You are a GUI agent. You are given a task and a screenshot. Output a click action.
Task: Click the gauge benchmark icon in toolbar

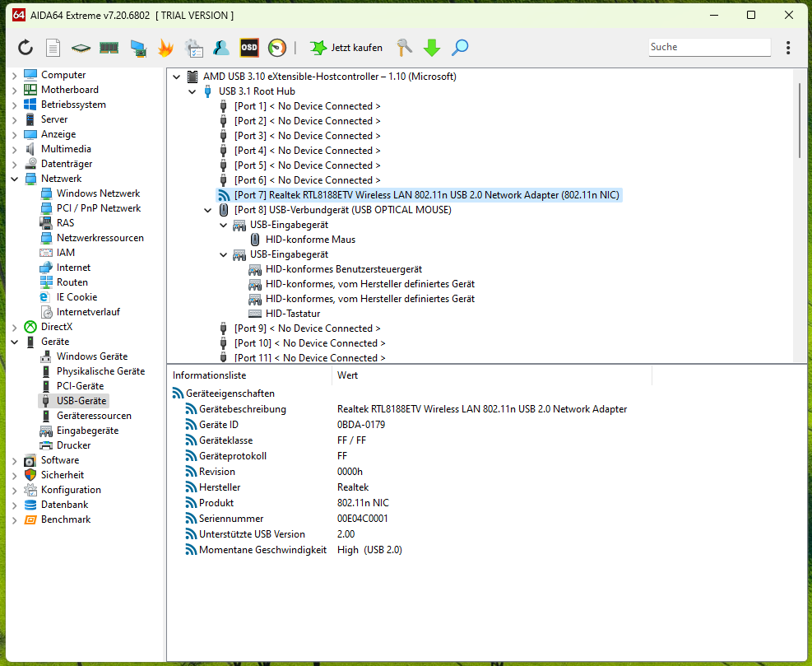(x=277, y=48)
